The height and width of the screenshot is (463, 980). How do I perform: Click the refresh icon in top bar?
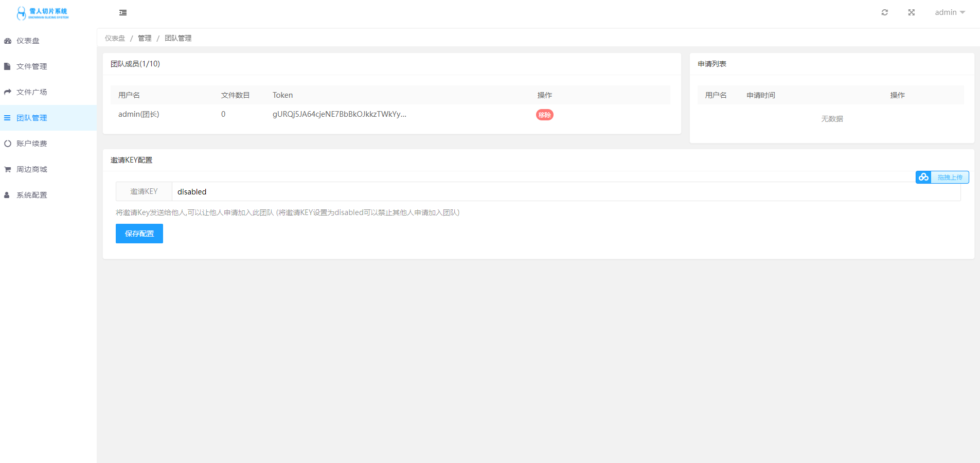click(884, 12)
